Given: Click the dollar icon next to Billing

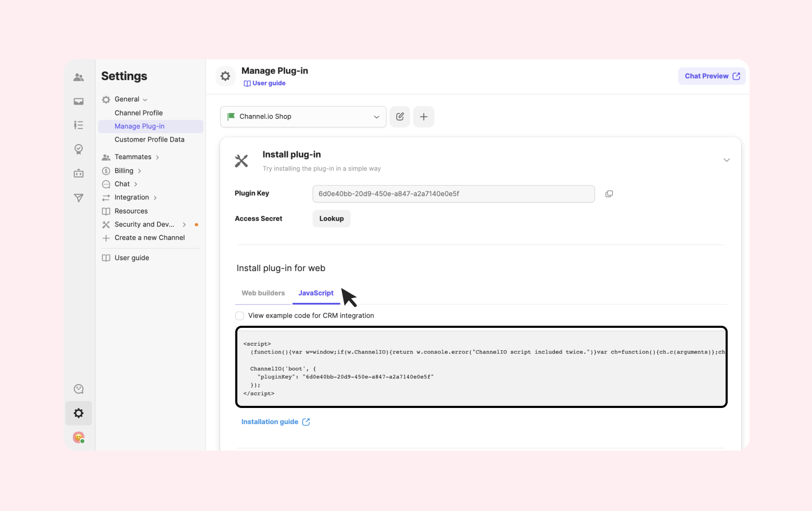Looking at the screenshot, I should click(106, 171).
